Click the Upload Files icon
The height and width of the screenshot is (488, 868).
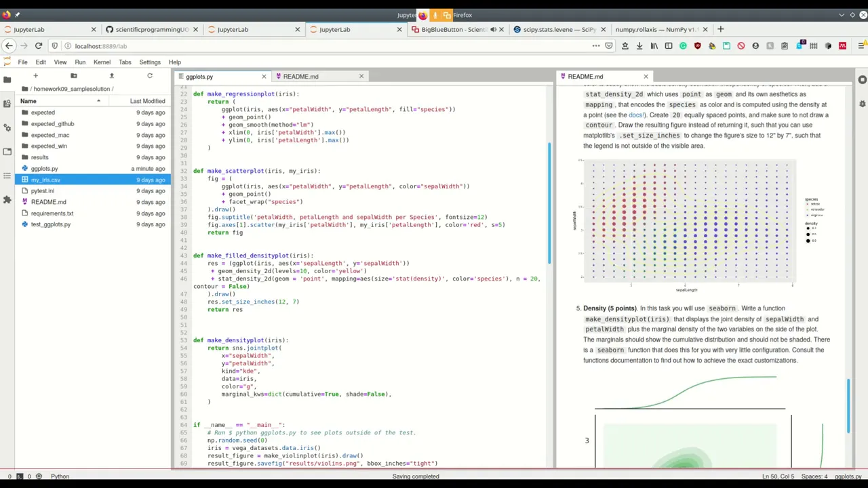click(x=112, y=76)
